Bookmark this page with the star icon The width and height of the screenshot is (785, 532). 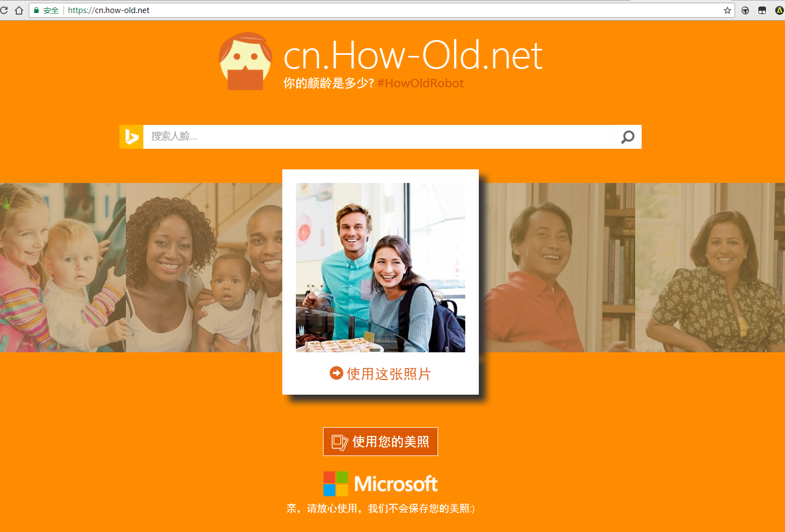[x=727, y=10]
